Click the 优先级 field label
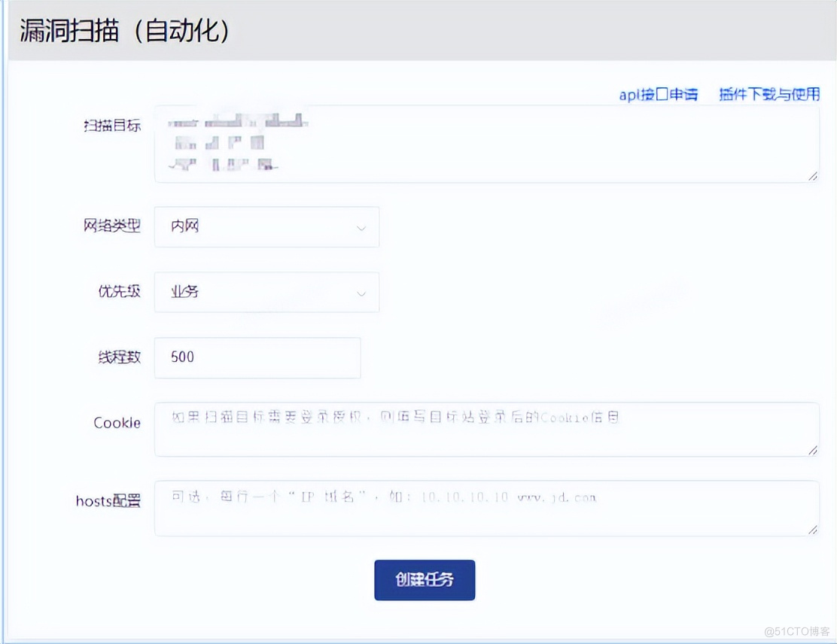Viewport: 837px width, 644px height. (x=119, y=292)
